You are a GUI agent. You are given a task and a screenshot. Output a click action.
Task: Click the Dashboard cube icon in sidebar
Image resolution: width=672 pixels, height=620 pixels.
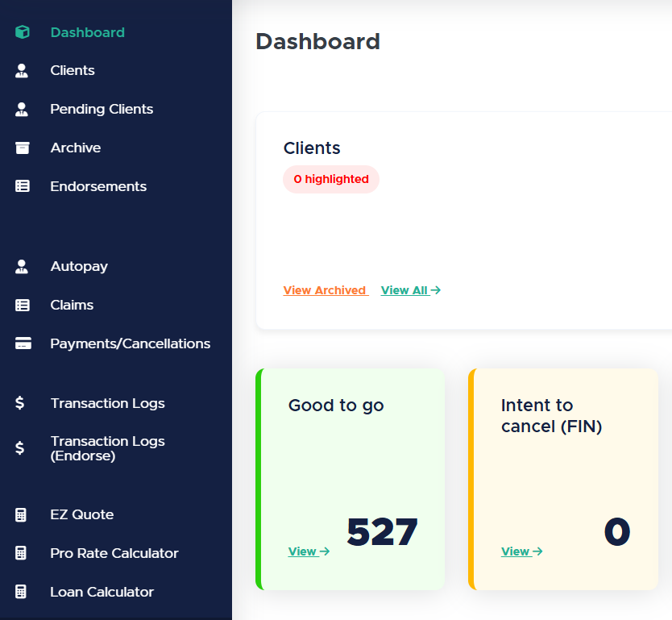tap(23, 32)
